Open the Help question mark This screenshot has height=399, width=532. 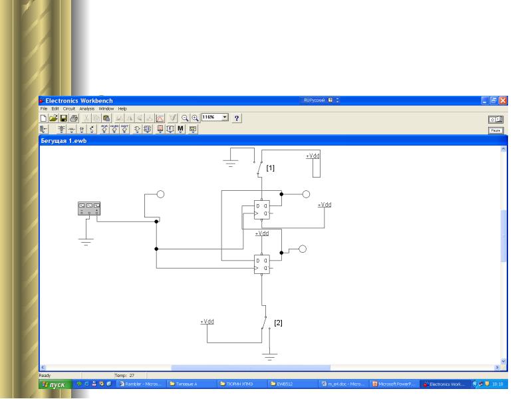(x=237, y=118)
